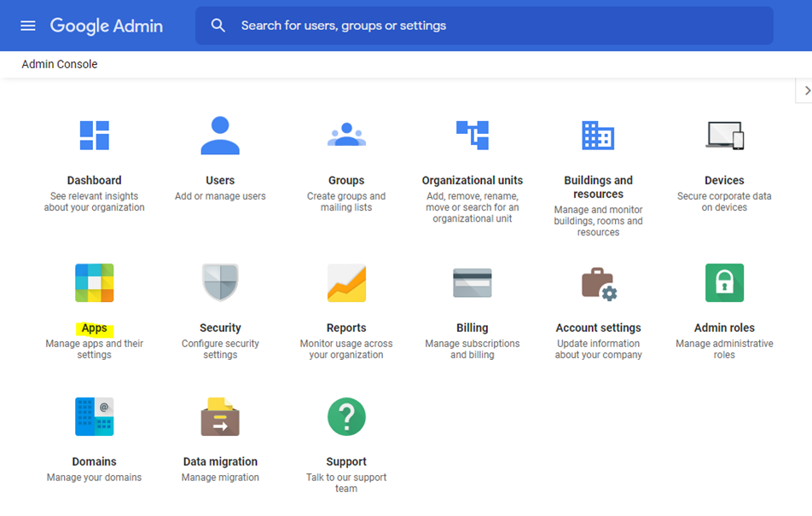Open the Billing credit card icon
Screen dimensions: 812x516
click(472, 282)
